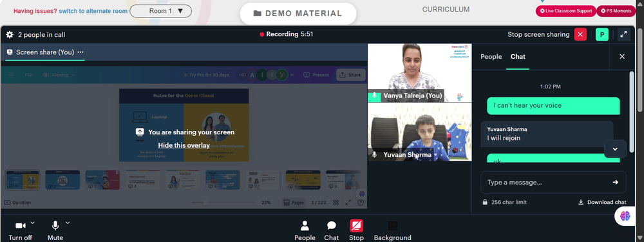
Task: Open Background effects option
Action: click(392, 230)
